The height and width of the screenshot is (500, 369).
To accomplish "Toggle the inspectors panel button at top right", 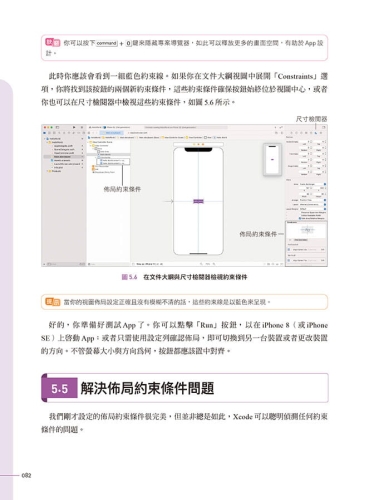I will [323, 127].
